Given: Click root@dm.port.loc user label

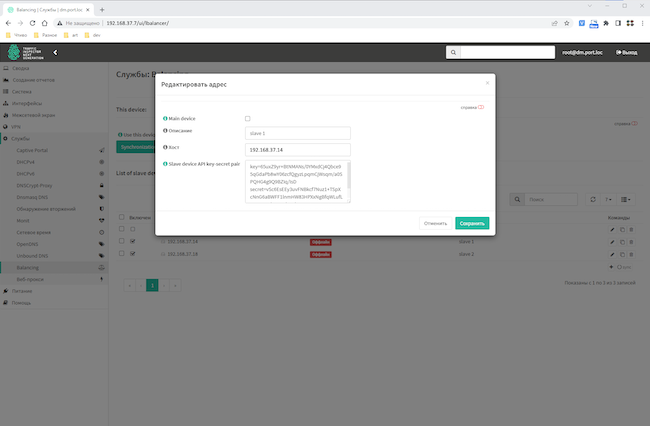Looking at the screenshot, I should click(582, 53).
